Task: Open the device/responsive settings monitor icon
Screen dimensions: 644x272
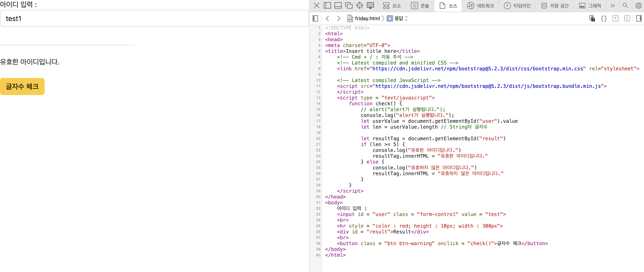Action: tap(370, 6)
